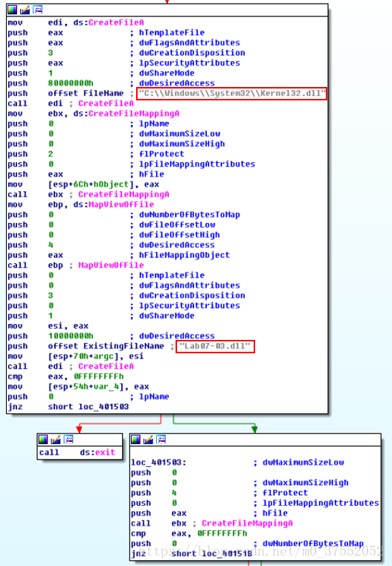392x566 pixels.
Task: Click the pencil edit icon on the CreateFileA block
Action: tap(25, 10)
